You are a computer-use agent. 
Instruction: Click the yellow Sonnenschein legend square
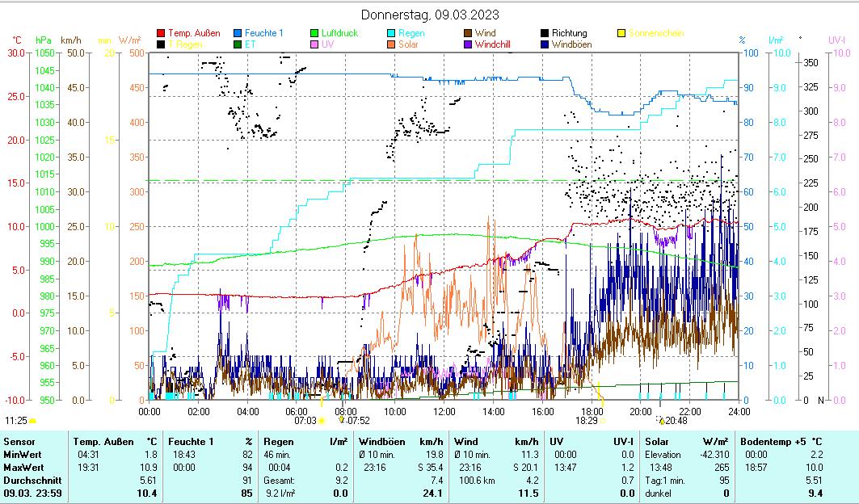click(x=621, y=33)
